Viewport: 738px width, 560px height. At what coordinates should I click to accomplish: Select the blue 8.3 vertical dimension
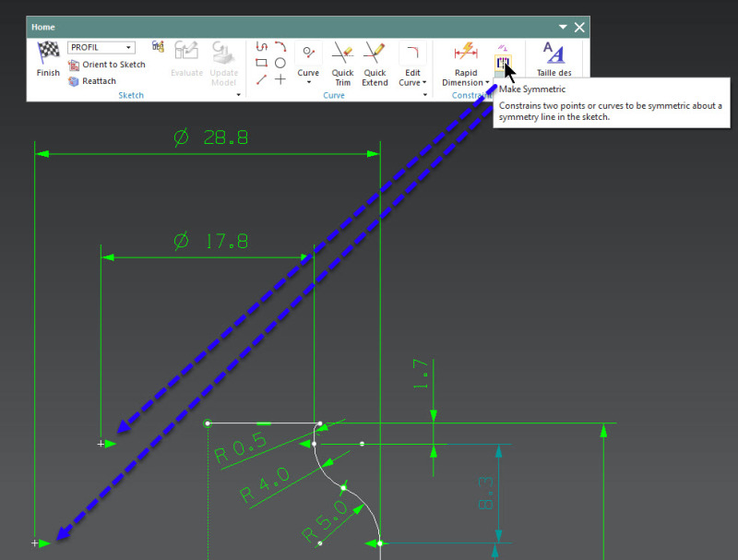(486, 493)
